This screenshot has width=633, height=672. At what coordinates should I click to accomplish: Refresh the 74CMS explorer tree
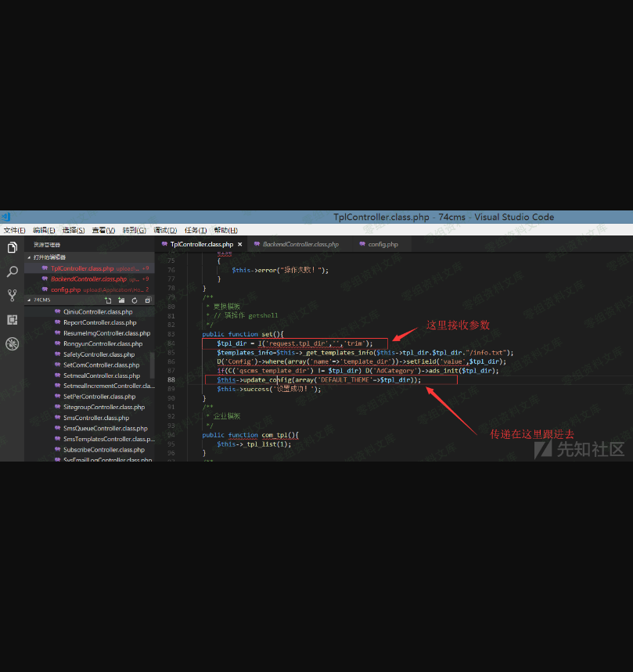(x=135, y=300)
